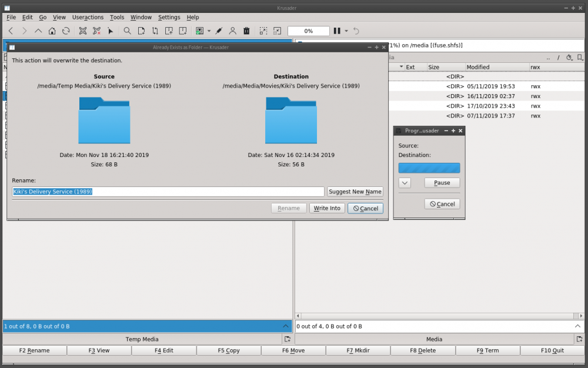The width and height of the screenshot is (588, 368).
Task: Click the Source folder thumbnail
Action: point(104,120)
